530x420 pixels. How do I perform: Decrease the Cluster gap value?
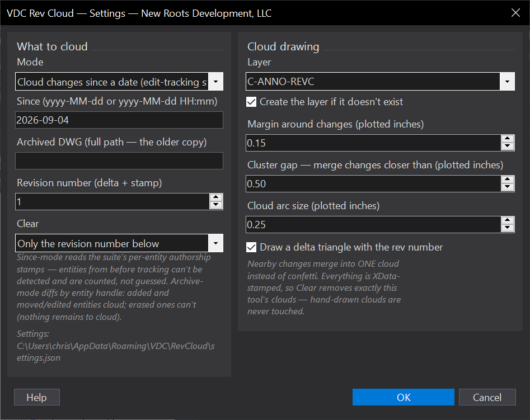[x=508, y=187]
